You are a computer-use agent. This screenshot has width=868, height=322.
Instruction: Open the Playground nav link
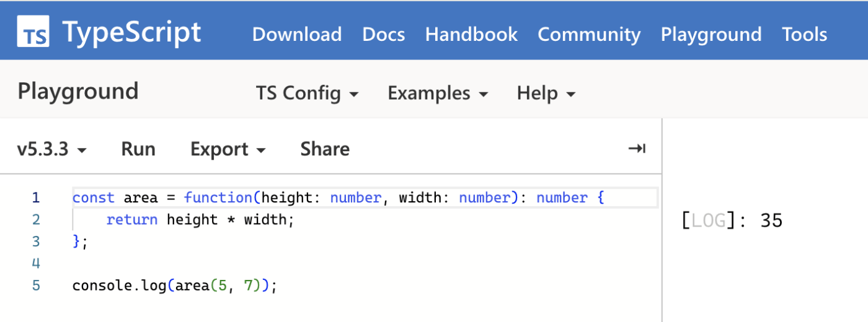(711, 34)
